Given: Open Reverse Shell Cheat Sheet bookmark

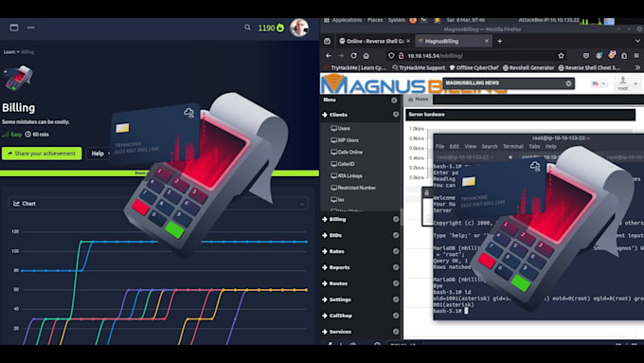Looking at the screenshot, I should pyautogui.click(x=589, y=68).
